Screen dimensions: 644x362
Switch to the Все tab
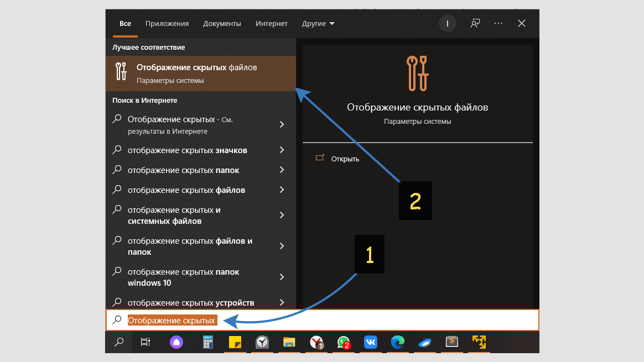coord(125,23)
